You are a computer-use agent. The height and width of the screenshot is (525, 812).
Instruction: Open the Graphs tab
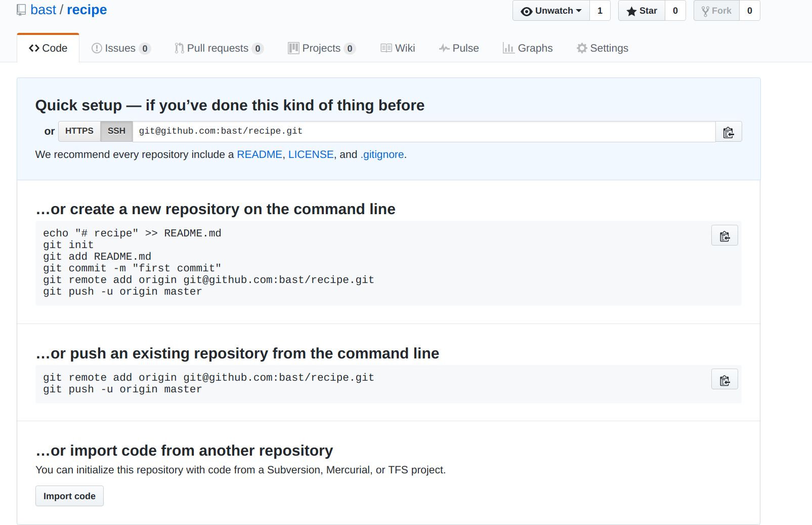(528, 48)
